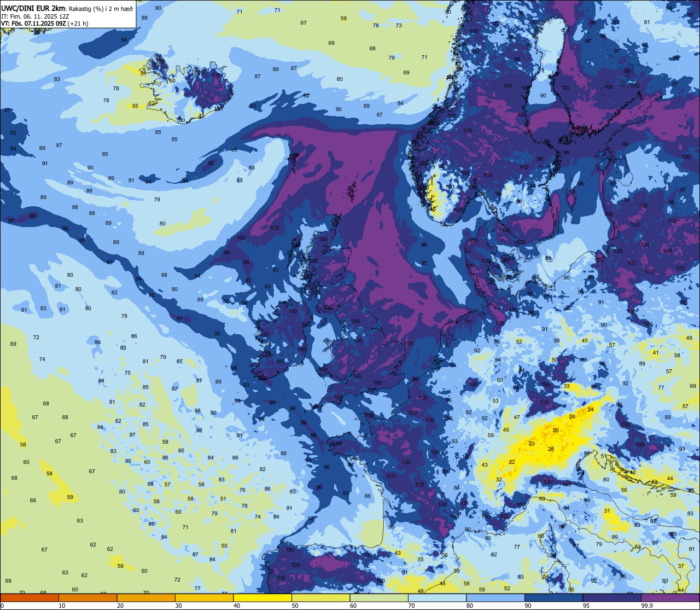Click the 'IT: Fim. 06. 11. 2025 12Z' line
Screen dimensions: 700x610
[34, 16]
